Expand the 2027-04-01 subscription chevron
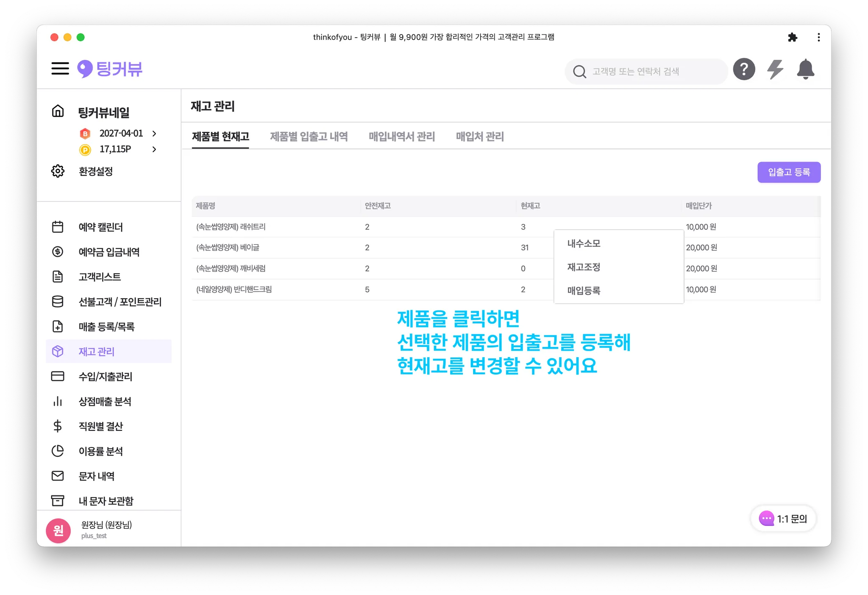The width and height of the screenshot is (868, 595). [x=154, y=134]
